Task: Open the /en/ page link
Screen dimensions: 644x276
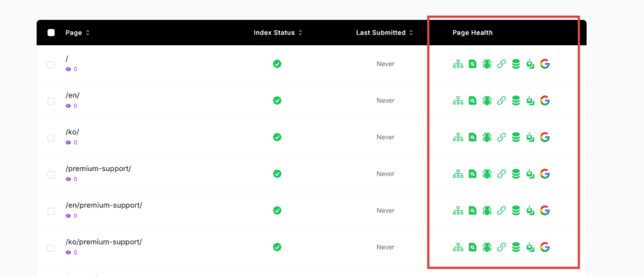Action: coord(72,96)
